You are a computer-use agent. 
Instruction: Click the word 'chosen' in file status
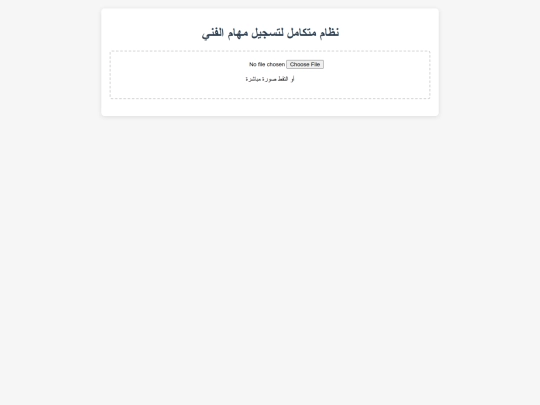tap(276, 64)
